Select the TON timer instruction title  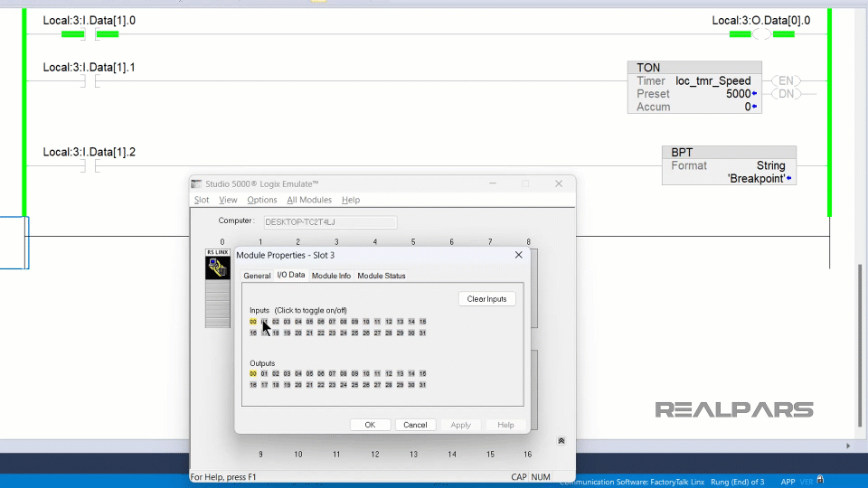click(x=648, y=68)
